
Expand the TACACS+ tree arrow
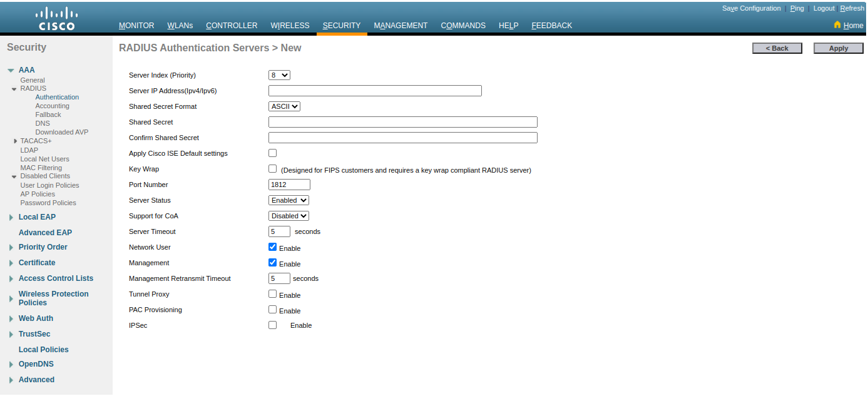click(15, 141)
